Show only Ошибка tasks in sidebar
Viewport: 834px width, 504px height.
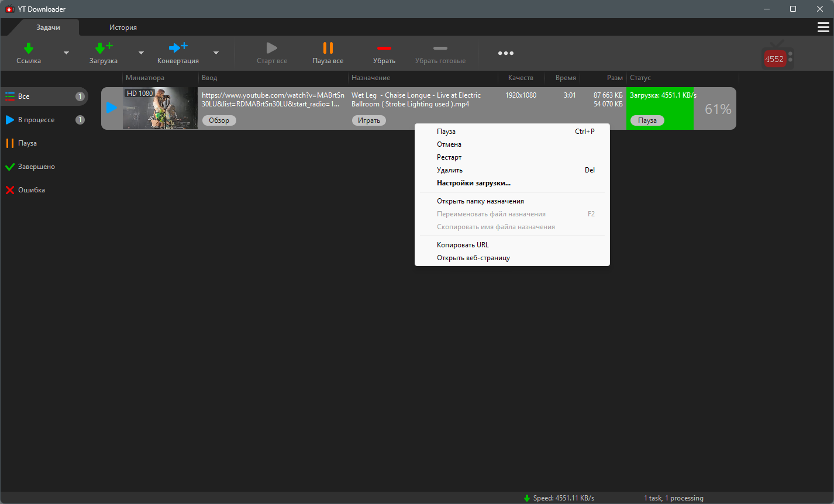(32, 190)
